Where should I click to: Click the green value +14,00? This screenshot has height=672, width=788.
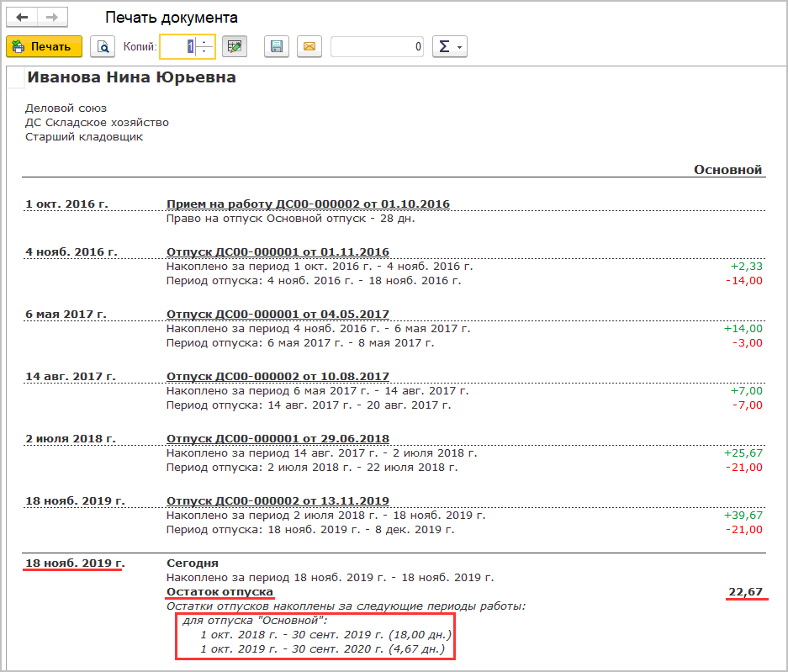(743, 329)
